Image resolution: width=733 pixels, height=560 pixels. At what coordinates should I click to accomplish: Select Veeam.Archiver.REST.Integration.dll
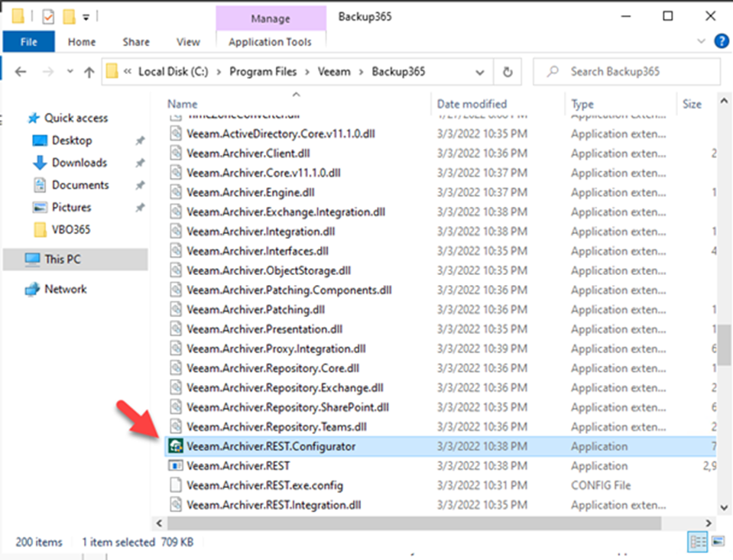(274, 505)
